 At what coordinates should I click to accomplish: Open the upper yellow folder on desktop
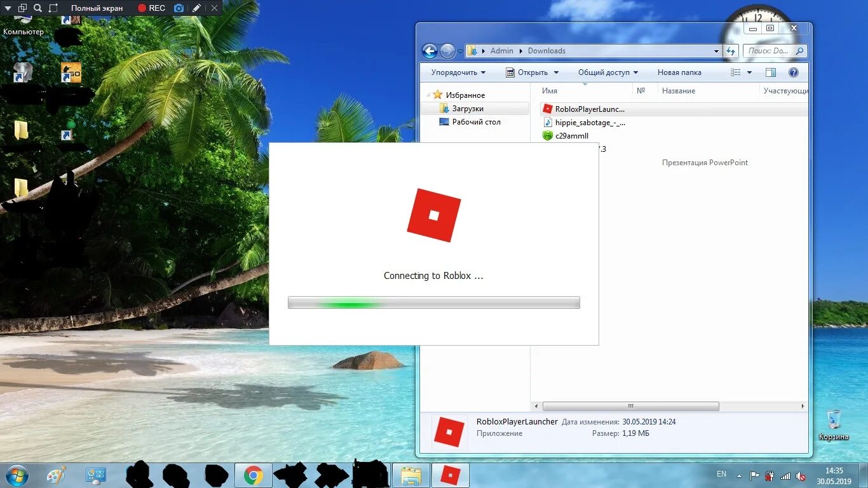pos(21,130)
